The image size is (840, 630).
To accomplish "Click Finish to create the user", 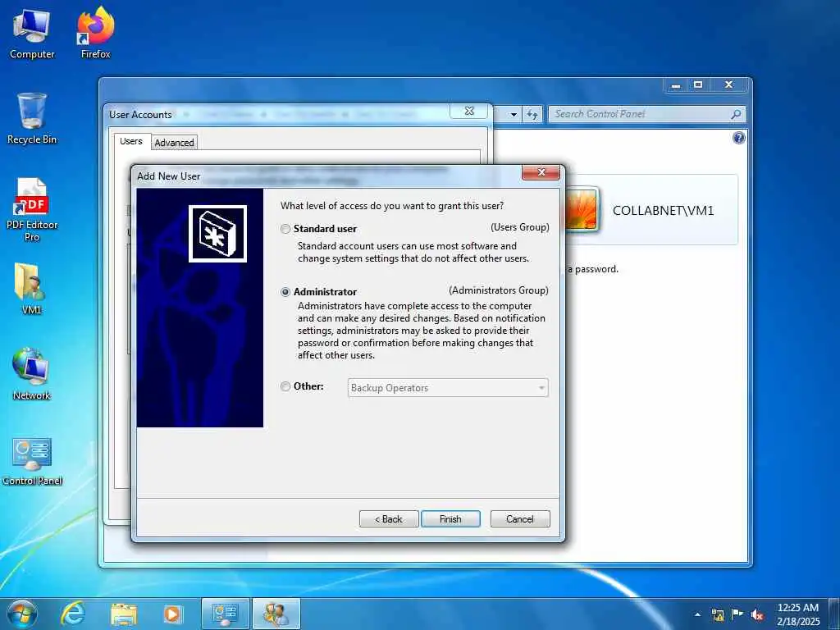I will (x=450, y=519).
